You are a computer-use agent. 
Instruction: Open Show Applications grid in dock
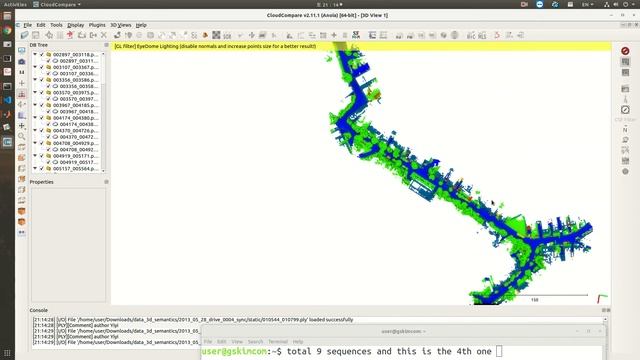tap(7, 353)
